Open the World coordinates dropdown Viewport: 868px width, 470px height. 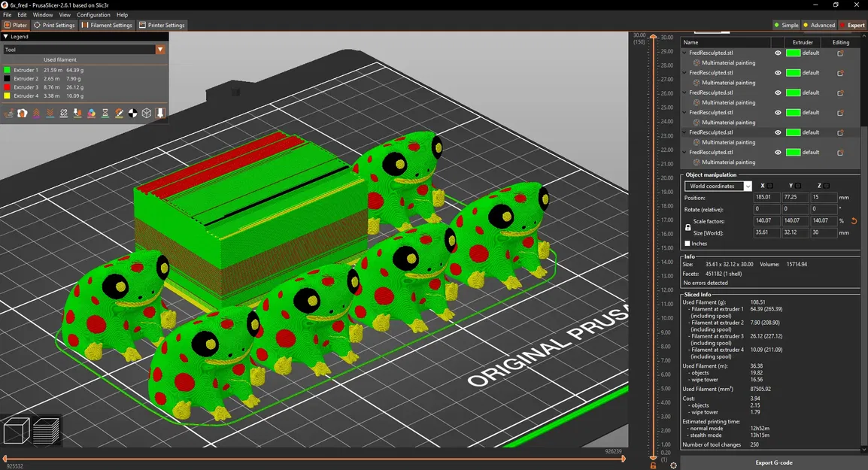(718, 186)
